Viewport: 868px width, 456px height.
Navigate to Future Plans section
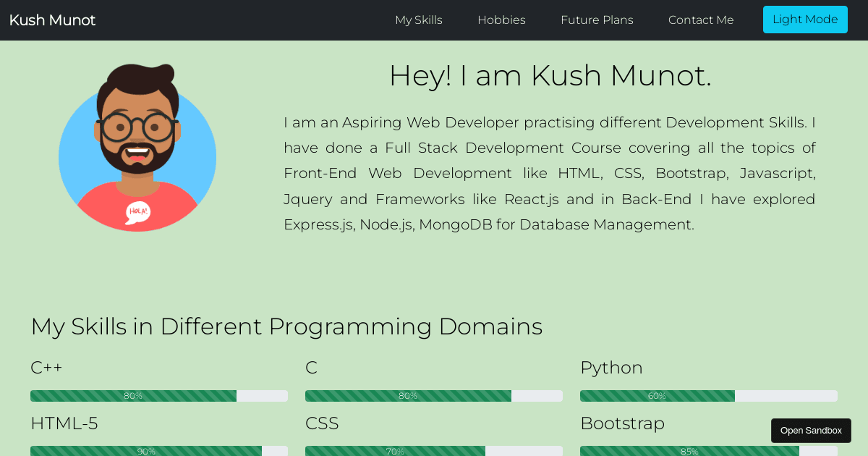597,20
